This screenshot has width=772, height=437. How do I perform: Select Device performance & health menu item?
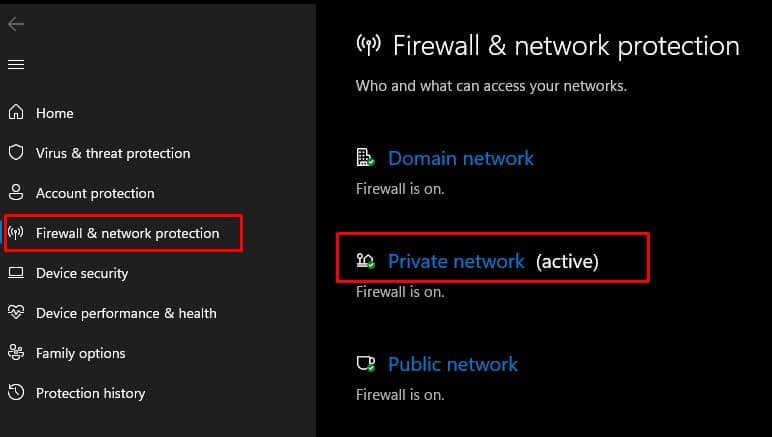click(126, 313)
